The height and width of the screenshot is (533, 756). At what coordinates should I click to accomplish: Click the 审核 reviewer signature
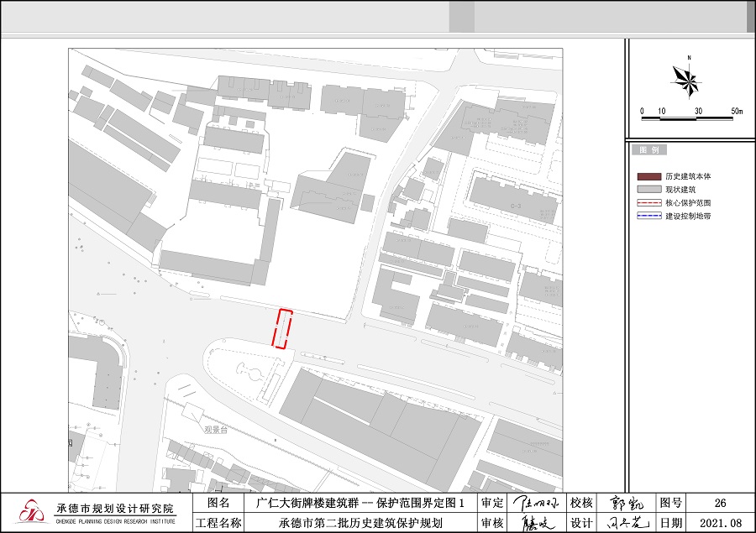tap(534, 523)
